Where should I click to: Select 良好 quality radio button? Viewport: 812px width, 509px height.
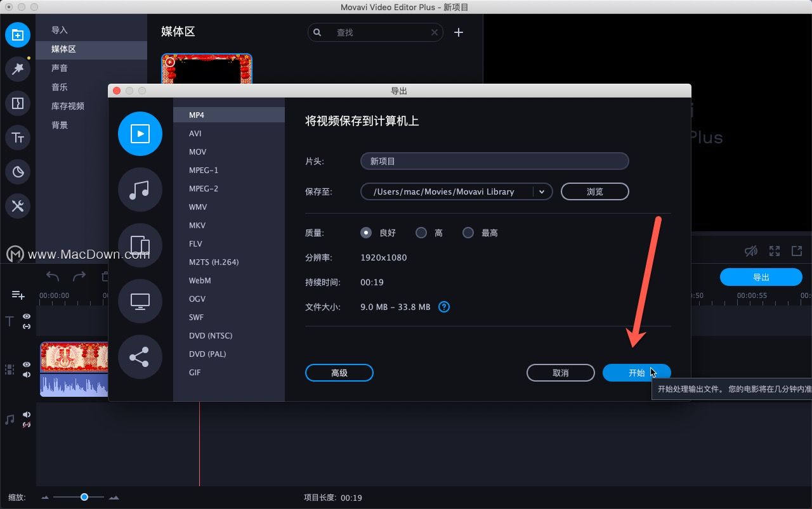(x=366, y=233)
